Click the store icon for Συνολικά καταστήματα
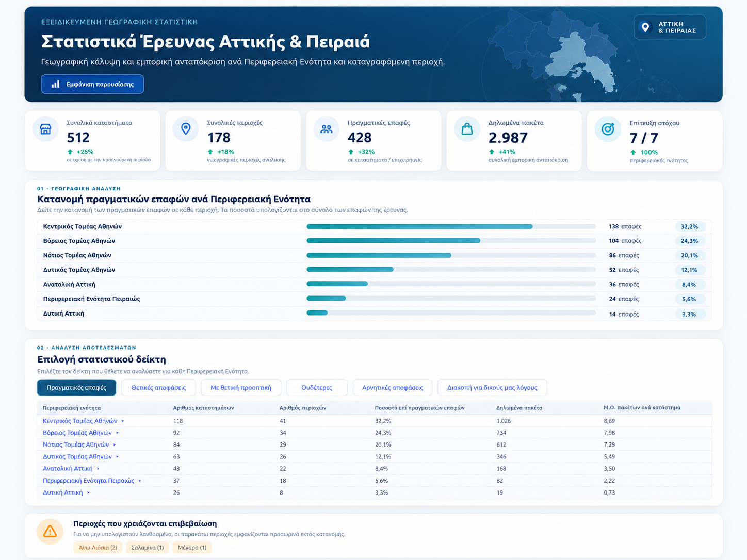 (x=45, y=129)
